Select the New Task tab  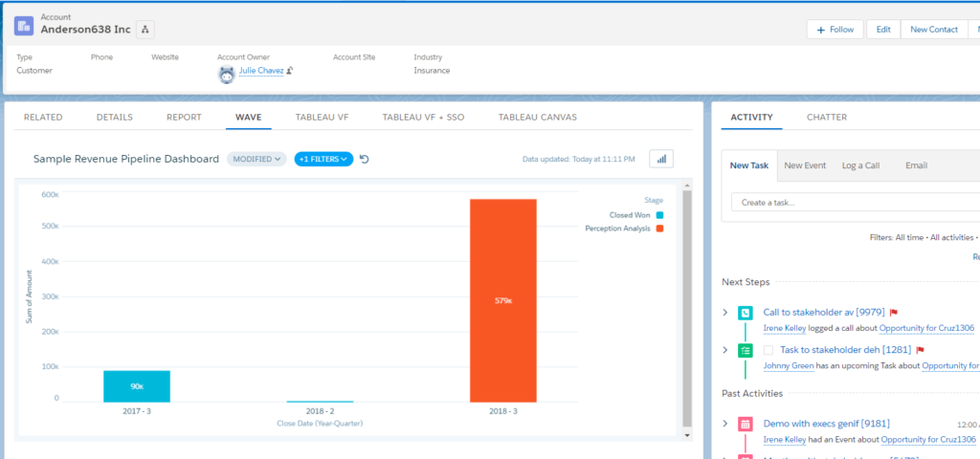tap(748, 165)
